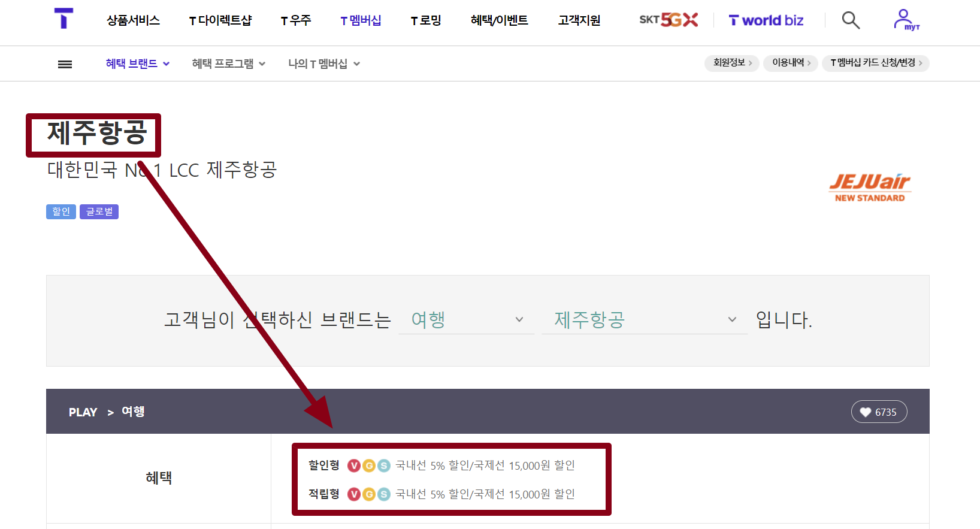Image resolution: width=980 pixels, height=529 pixels.
Task: Expand the 혜택 프로그램 dropdown menu
Action: tap(228, 64)
